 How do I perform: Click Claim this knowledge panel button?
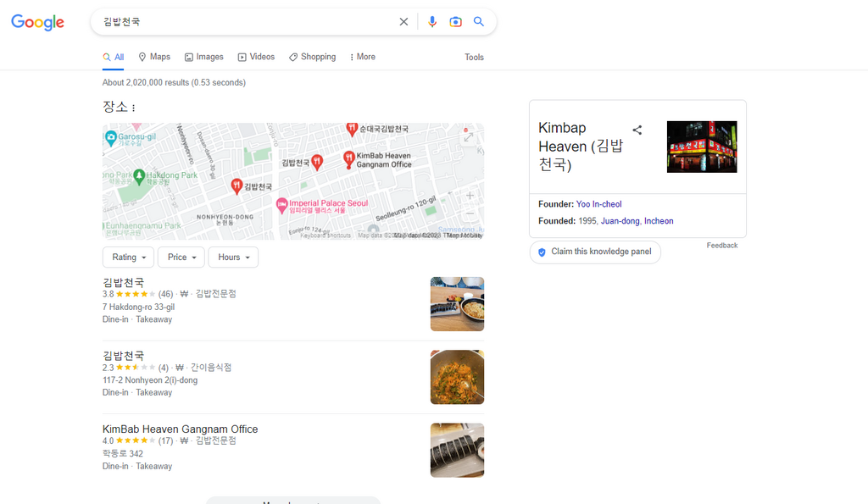pos(595,252)
